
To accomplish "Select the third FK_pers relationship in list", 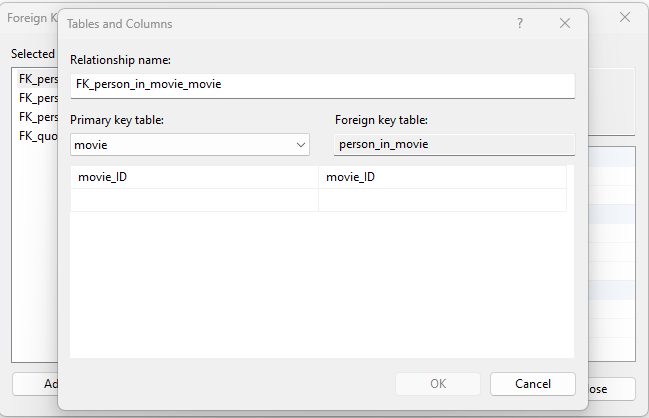I will tap(36, 116).
